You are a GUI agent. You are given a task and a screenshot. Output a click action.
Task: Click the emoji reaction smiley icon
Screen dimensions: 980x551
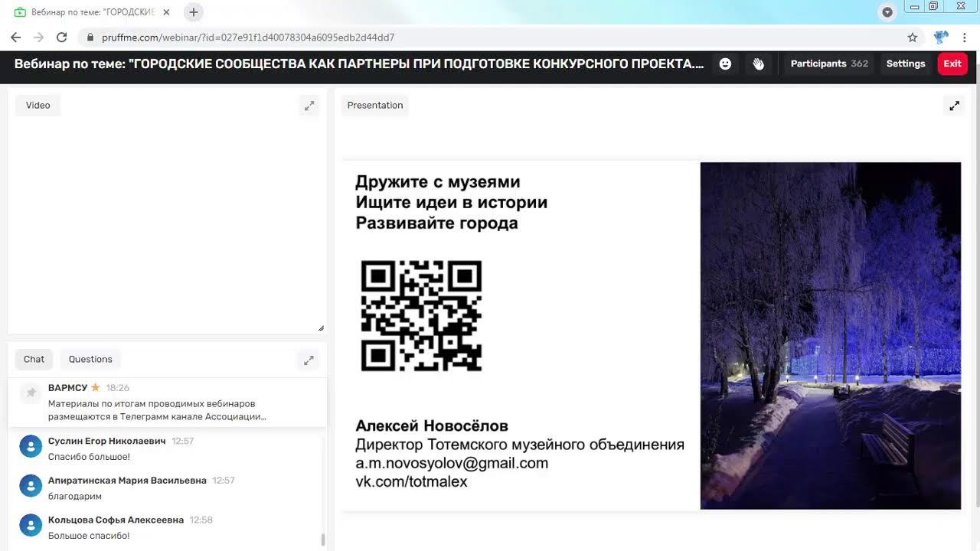coord(725,64)
